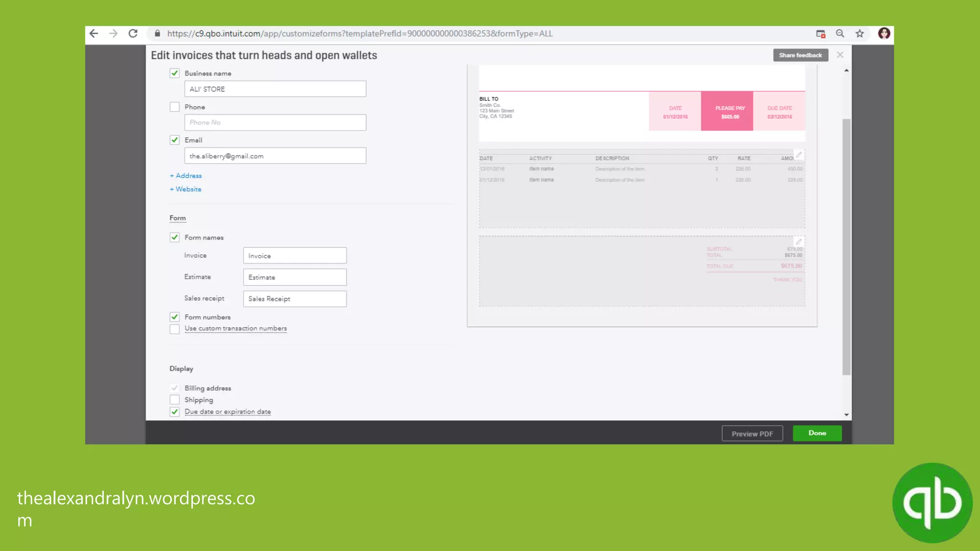Click the zoom magnifier icon in address bar
This screenshot has height=551, width=980.
(840, 33)
